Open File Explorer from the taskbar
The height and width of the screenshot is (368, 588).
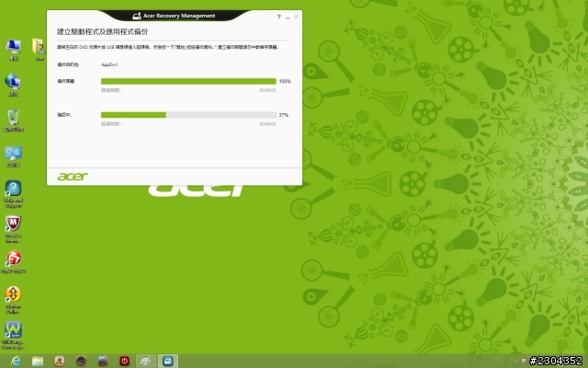(38, 362)
